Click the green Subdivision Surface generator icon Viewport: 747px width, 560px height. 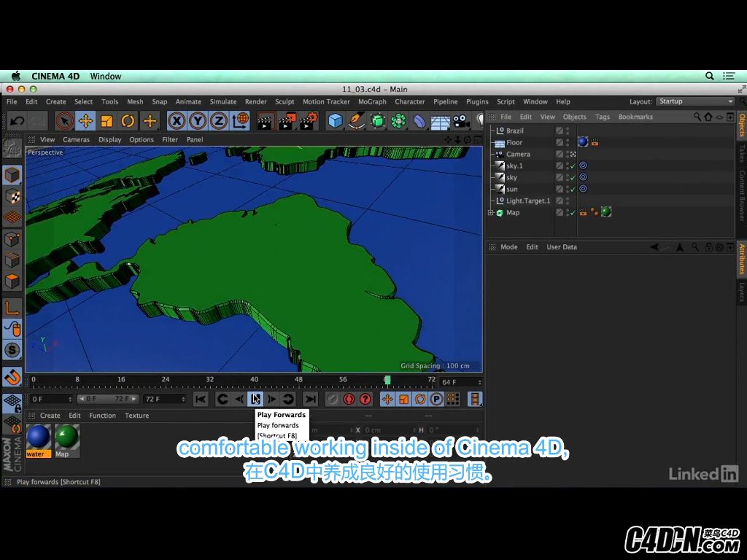pyautogui.click(x=378, y=121)
